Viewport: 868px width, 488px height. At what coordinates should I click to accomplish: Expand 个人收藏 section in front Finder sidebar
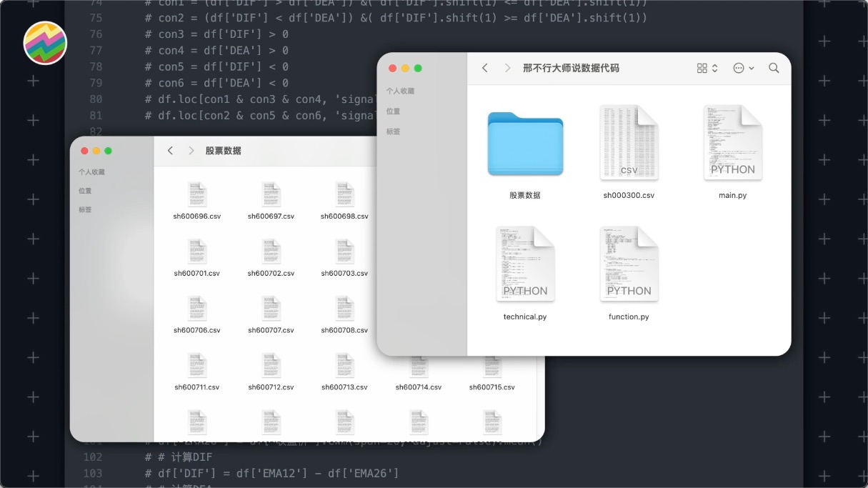400,91
